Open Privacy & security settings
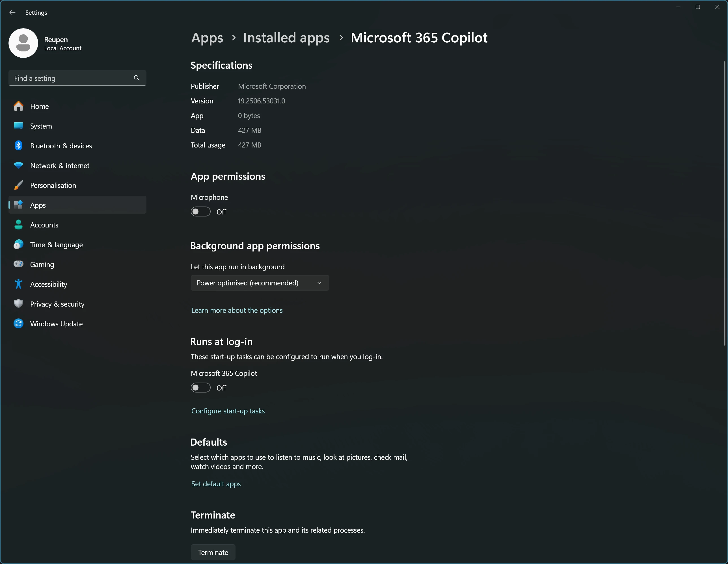This screenshot has width=728, height=564. 57,304
